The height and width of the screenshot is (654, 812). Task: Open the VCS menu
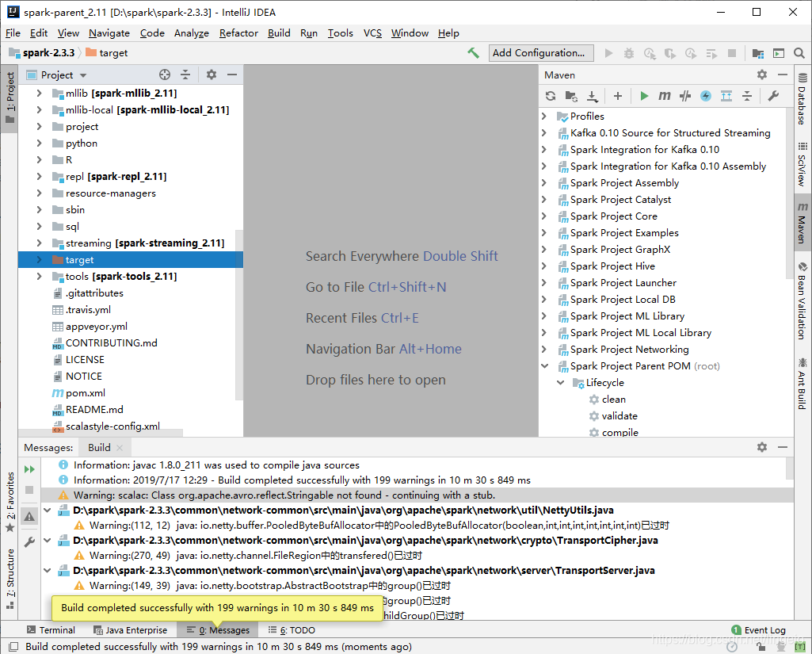pos(372,33)
